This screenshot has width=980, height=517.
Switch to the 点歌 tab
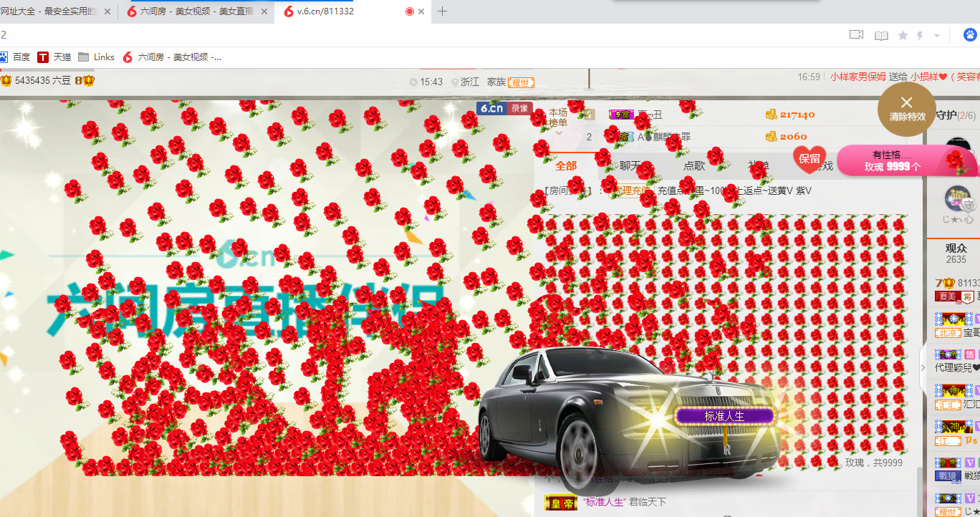click(x=694, y=165)
